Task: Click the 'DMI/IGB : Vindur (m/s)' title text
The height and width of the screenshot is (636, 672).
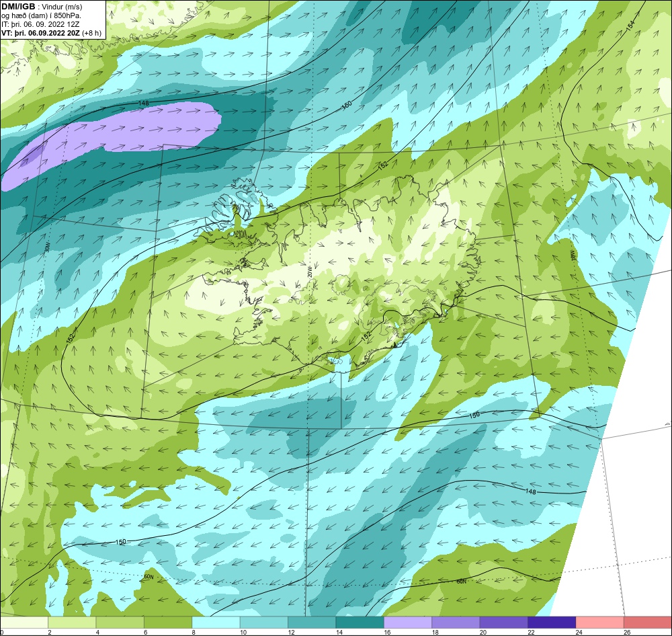Action: click(x=42, y=7)
